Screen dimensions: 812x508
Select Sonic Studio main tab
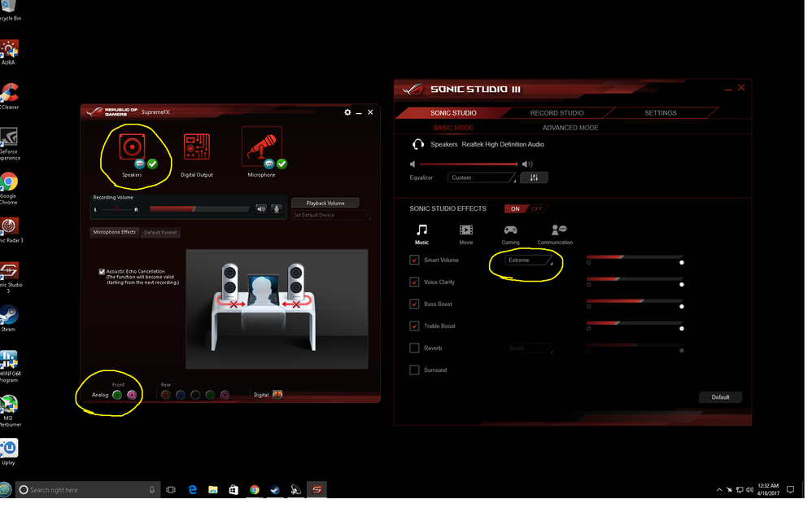pos(453,113)
